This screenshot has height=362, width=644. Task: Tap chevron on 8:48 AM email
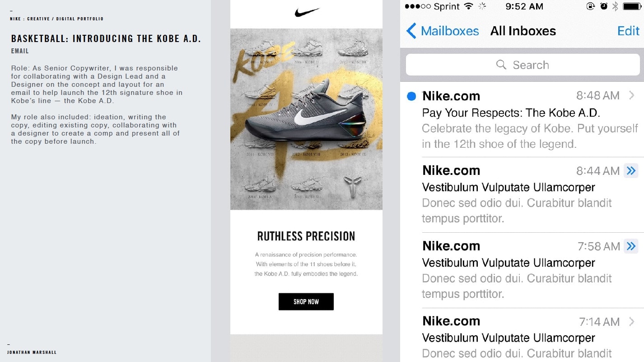(632, 95)
